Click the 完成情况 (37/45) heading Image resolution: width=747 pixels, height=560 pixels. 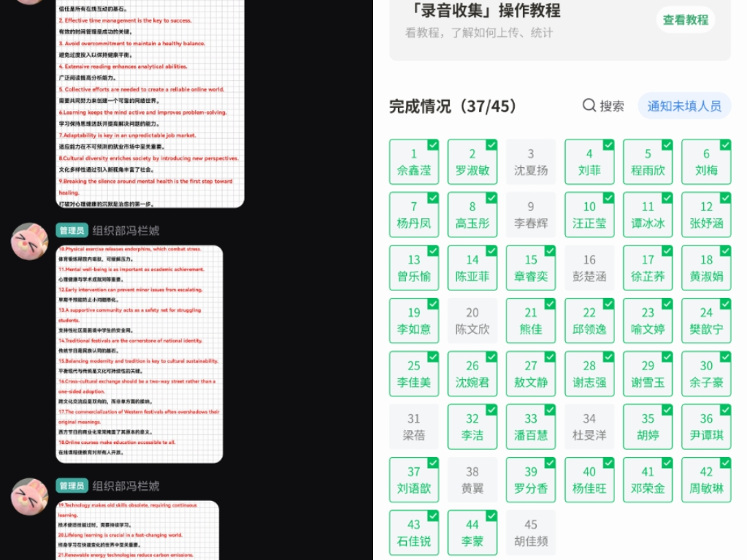[x=453, y=106]
